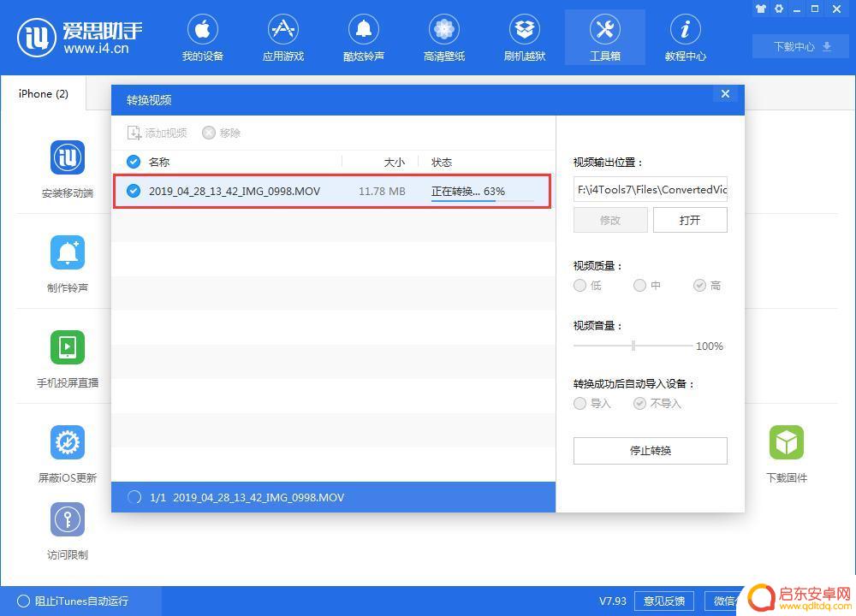
Task: Sort by the 大小 column header
Action: [x=394, y=162]
